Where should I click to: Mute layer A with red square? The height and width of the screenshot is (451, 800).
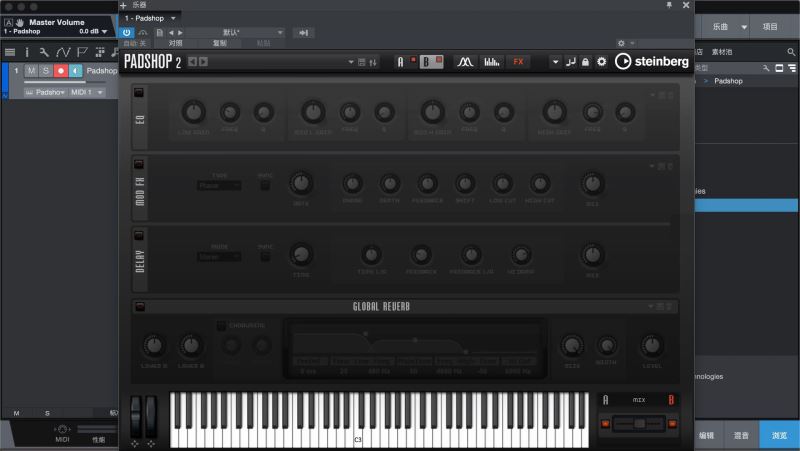tap(413, 60)
